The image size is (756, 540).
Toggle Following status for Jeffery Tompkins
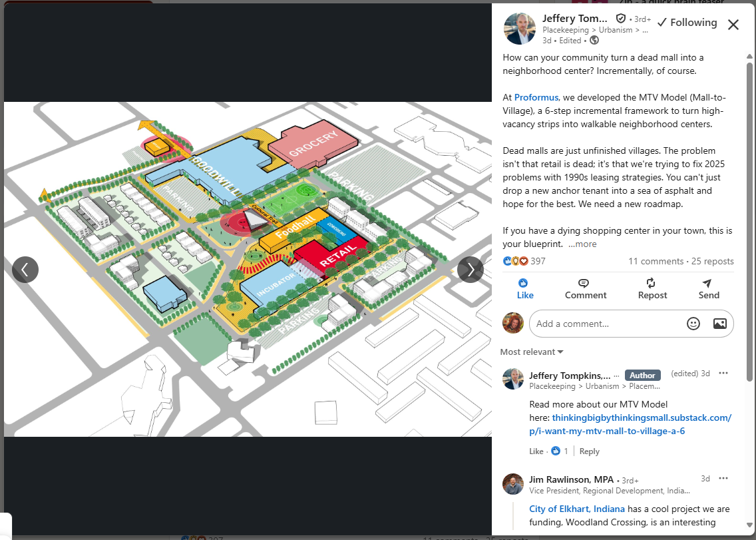[x=687, y=23]
